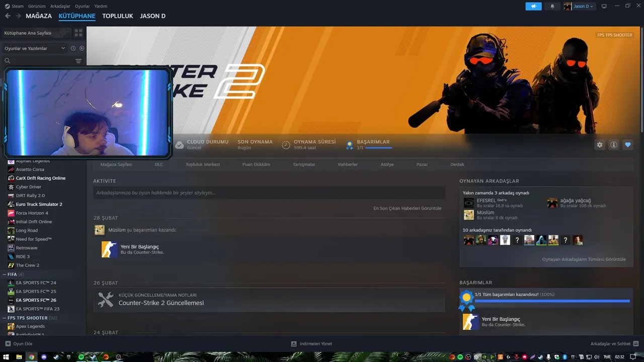Viewport: 644px width, 362px height.
Task: Sort library by recent activity clock icon
Action: pos(73,48)
